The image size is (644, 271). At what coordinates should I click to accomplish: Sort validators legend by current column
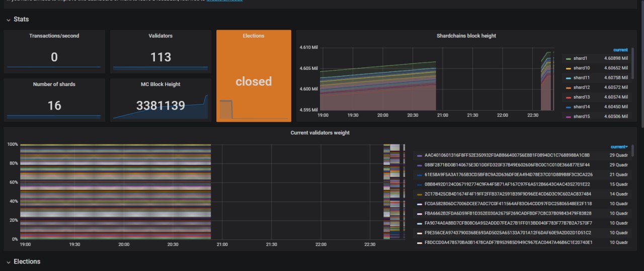pos(619,147)
